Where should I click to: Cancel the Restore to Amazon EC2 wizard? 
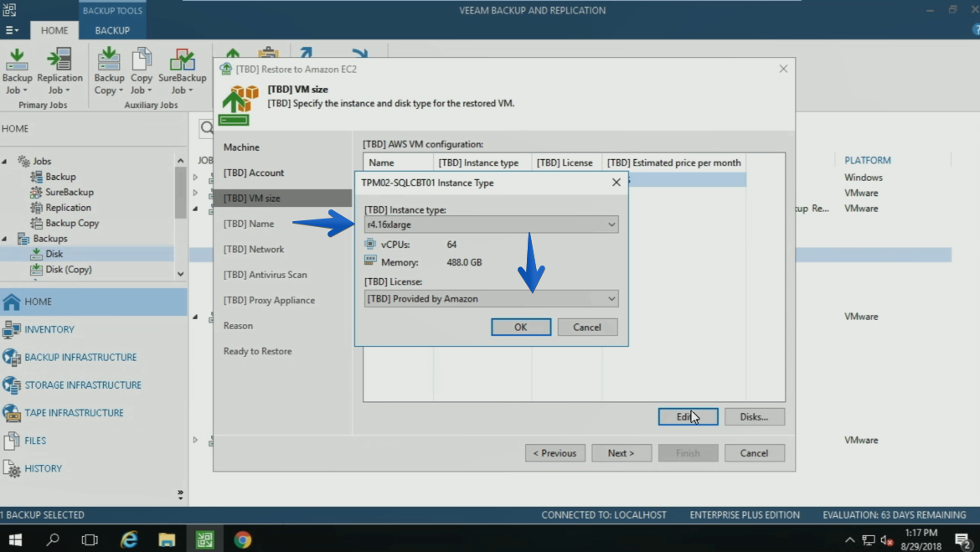[x=755, y=453]
